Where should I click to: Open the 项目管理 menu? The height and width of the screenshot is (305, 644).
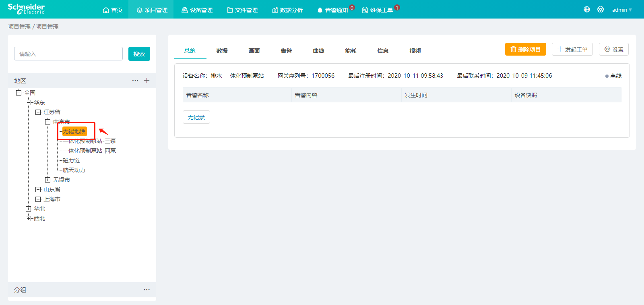[152, 10]
